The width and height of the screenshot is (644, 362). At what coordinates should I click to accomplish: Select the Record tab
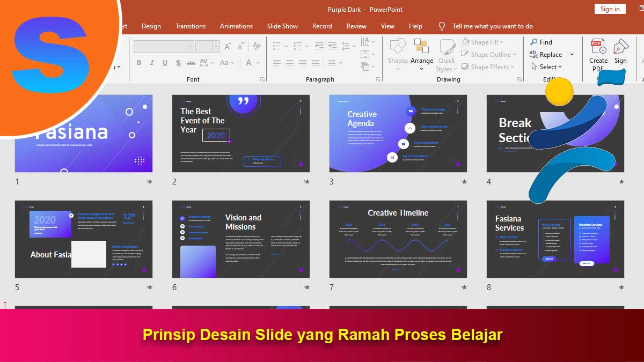pyautogui.click(x=322, y=26)
